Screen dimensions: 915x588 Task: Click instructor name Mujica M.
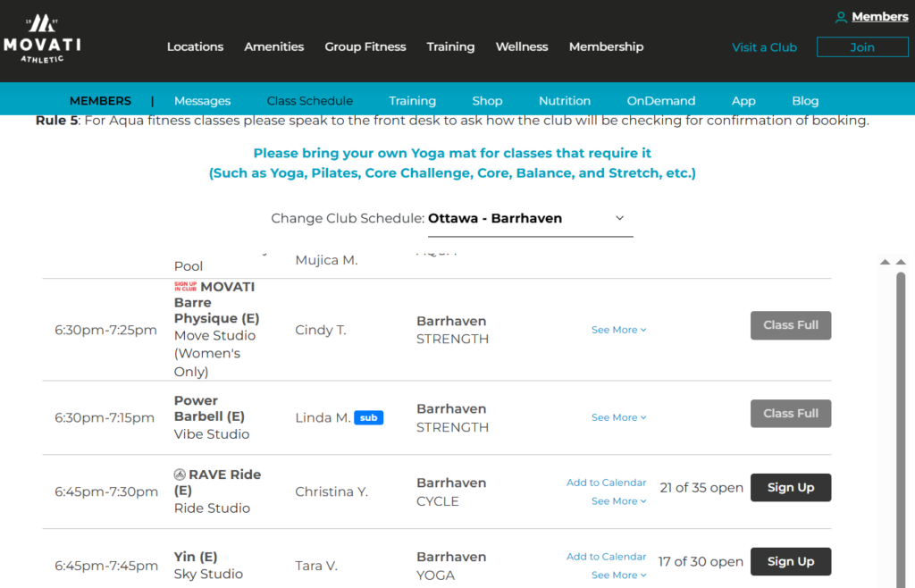click(x=326, y=260)
